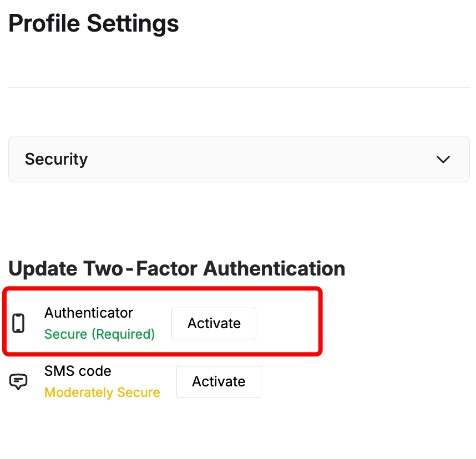Click the chevron arrow in Security bar

[443, 160]
